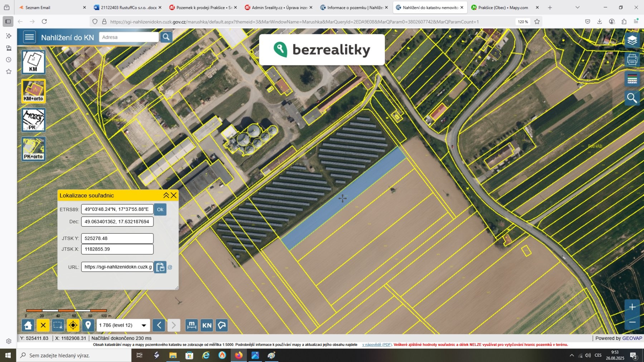This screenshot has height=362, width=644.
Task: Copy URL with clipboard icon
Action: click(160, 267)
